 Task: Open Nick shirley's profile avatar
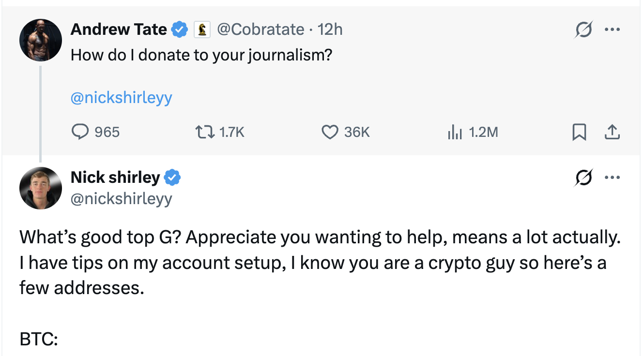pyautogui.click(x=41, y=188)
